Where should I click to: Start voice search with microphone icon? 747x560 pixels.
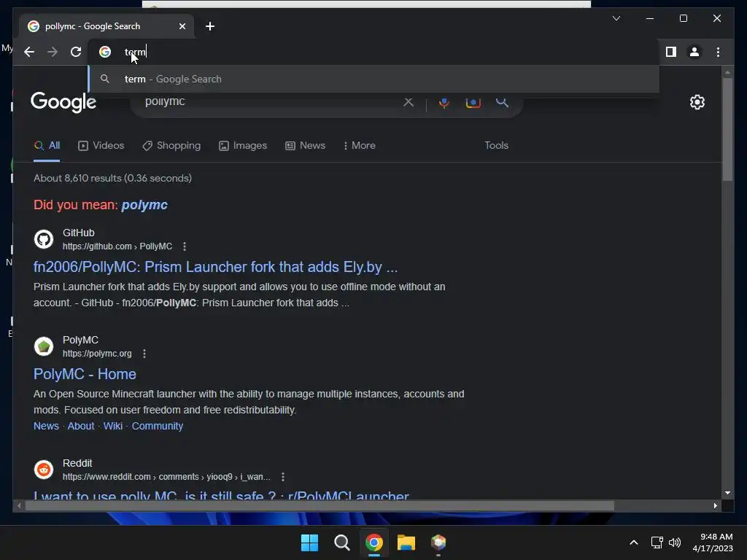click(444, 102)
